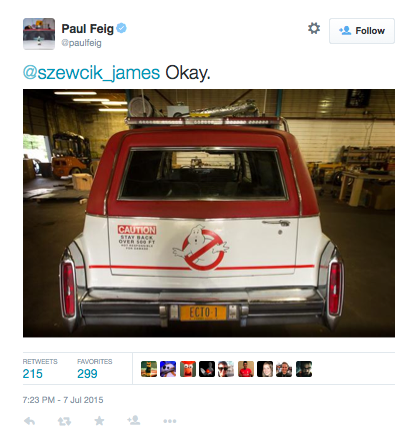416x443 pixels.
Task: Click the blue verified badge
Action: [121, 28]
